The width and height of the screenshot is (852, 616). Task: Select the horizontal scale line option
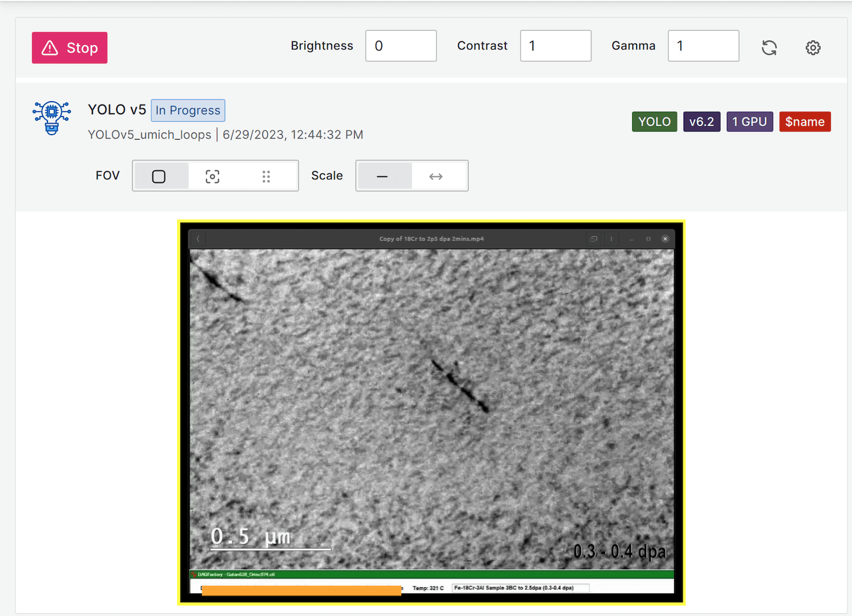(384, 176)
